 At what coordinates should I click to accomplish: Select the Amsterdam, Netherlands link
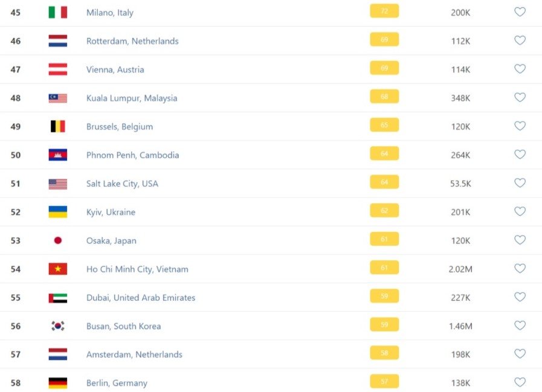(x=134, y=355)
